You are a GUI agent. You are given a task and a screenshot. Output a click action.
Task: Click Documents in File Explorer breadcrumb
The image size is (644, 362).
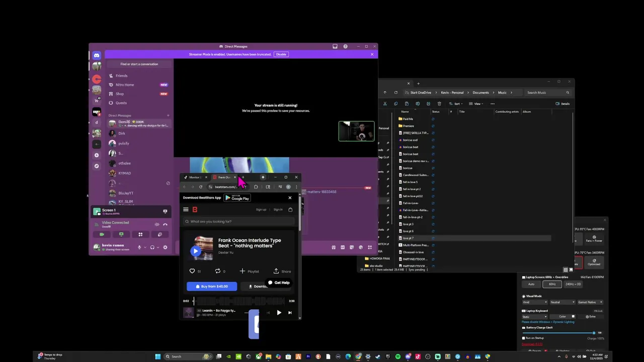[x=480, y=93]
